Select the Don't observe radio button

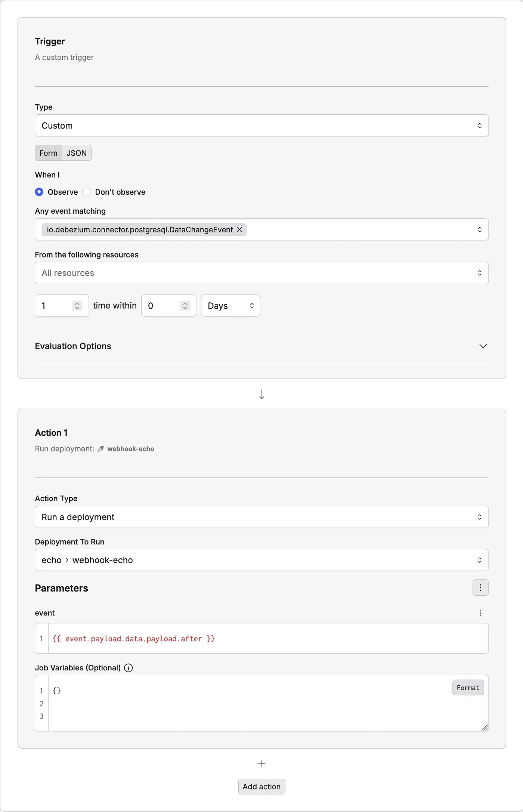[x=87, y=192]
